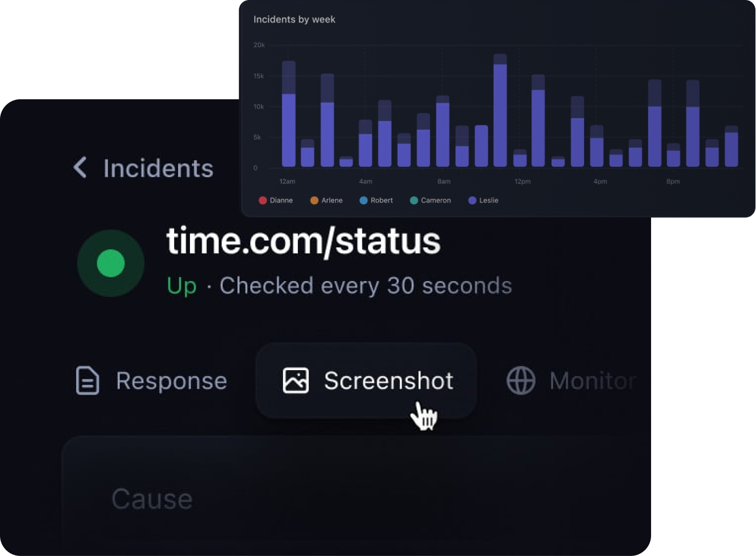Click the chart bar above 12am

pyautogui.click(x=289, y=114)
